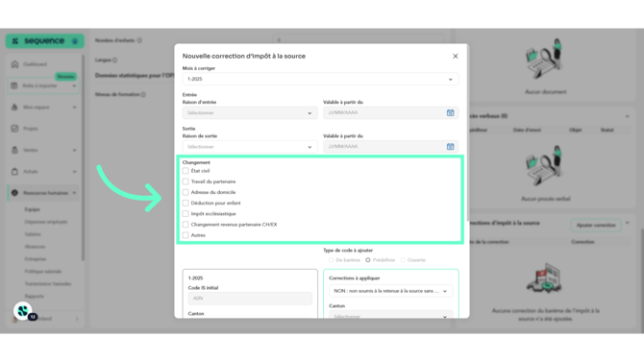Check the État civil checkbox

click(186, 171)
